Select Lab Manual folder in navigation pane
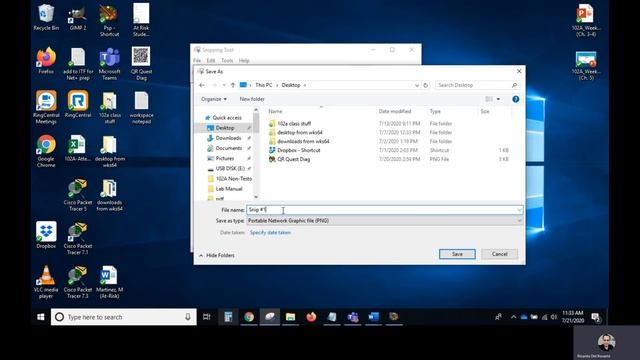This screenshot has width=640, height=360. point(229,189)
